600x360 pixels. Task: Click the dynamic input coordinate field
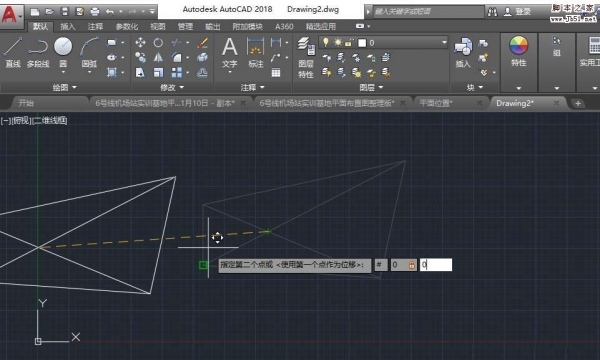tap(436, 265)
